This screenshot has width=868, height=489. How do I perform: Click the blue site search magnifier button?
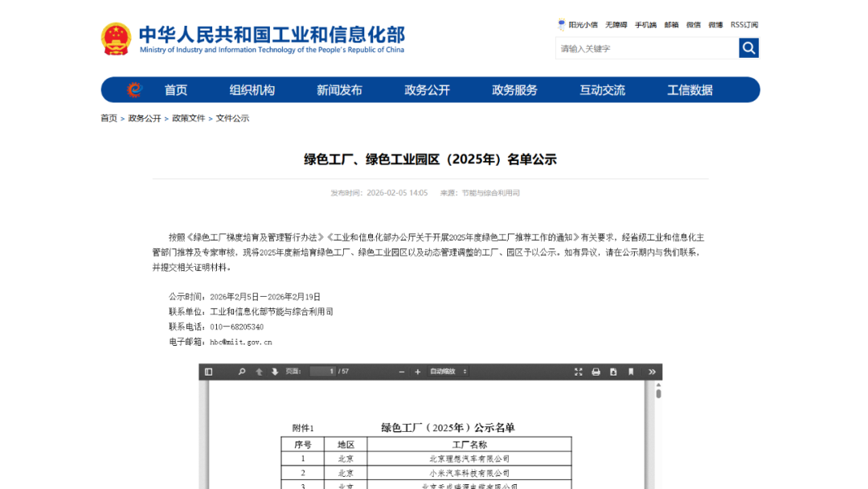click(749, 48)
